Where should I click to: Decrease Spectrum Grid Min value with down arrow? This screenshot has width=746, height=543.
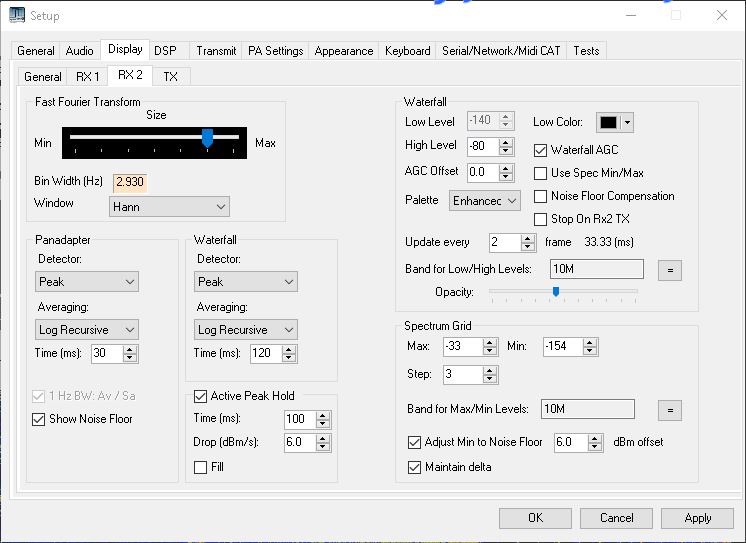(590, 351)
